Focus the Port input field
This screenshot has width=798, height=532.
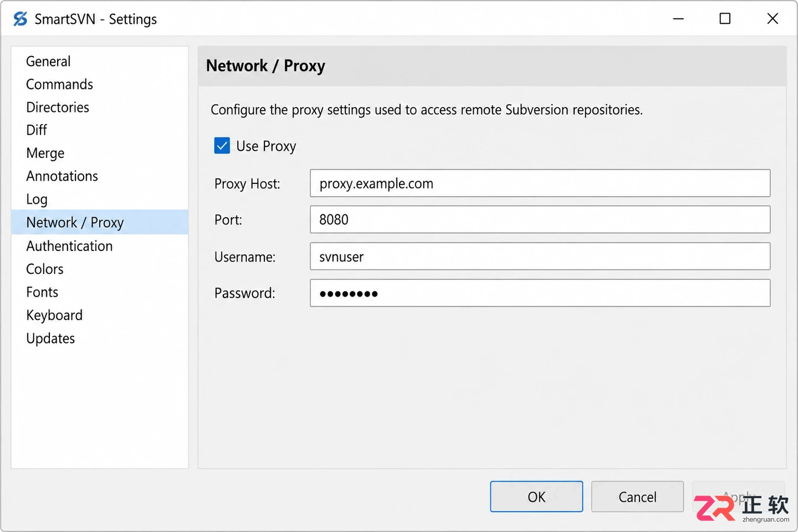[x=540, y=220]
